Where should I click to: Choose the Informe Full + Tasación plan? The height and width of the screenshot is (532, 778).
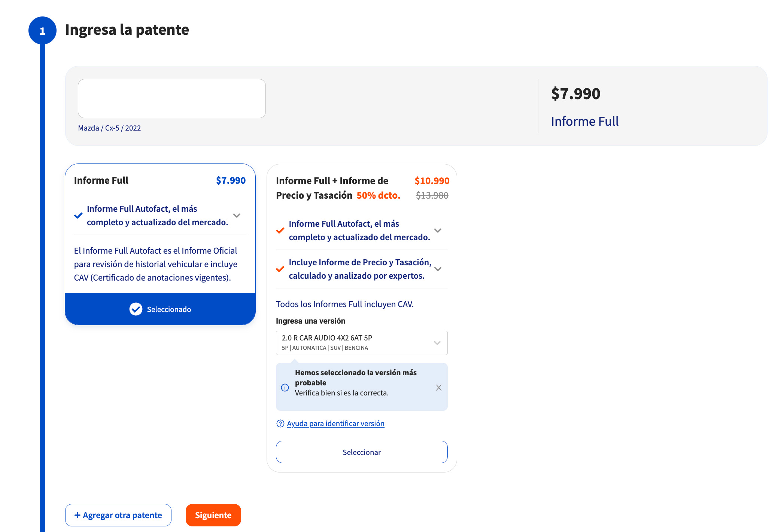(x=361, y=452)
